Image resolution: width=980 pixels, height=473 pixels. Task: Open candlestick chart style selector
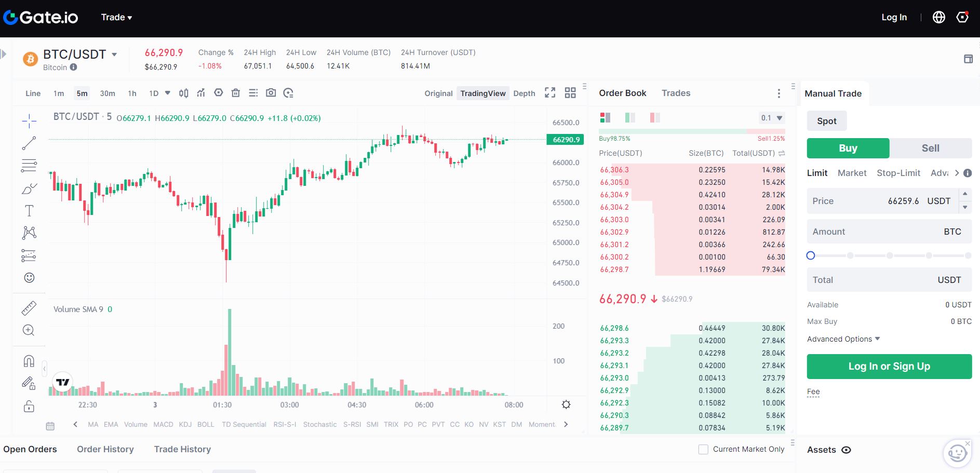click(183, 93)
